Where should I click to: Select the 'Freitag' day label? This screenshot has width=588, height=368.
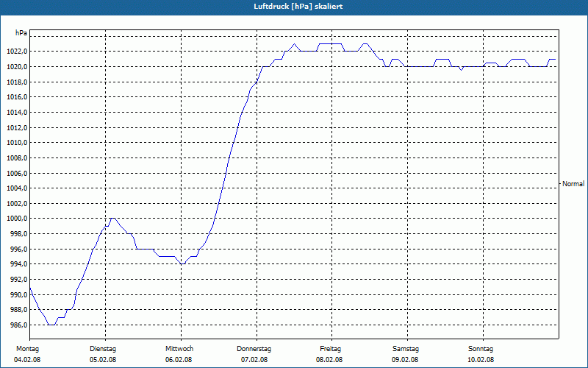[x=330, y=349]
